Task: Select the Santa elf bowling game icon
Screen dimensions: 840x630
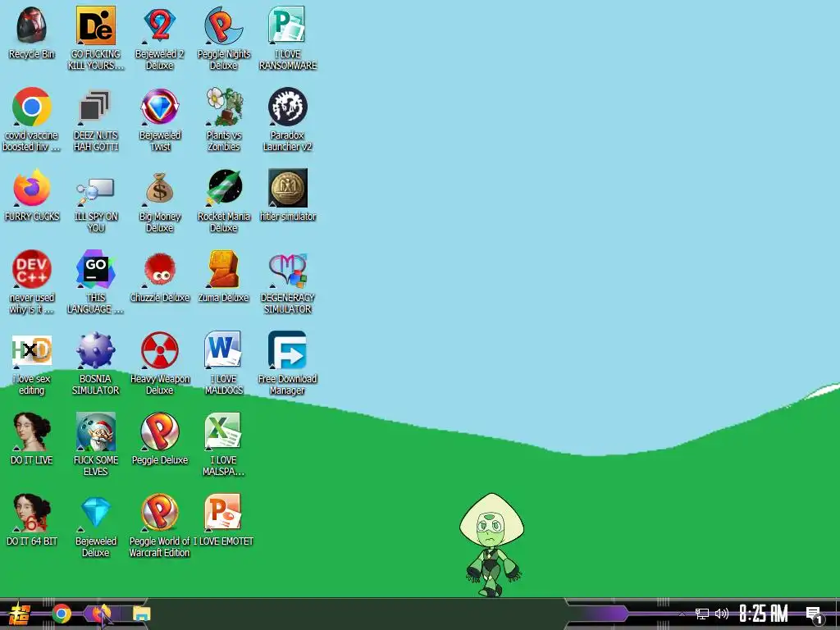Action: pyautogui.click(x=95, y=431)
